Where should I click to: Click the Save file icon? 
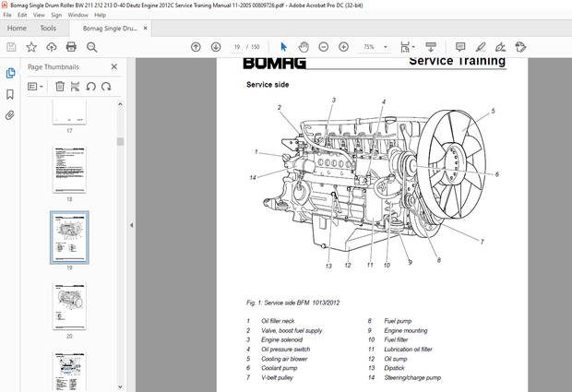pos(11,47)
